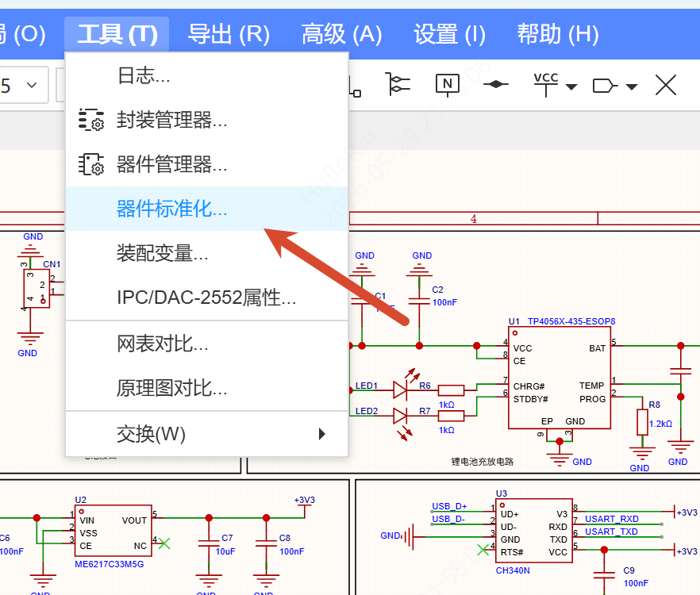Select the junction dot tool icon
Image resolution: width=700 pixels, height=595 pixels.
coord(495,84)
